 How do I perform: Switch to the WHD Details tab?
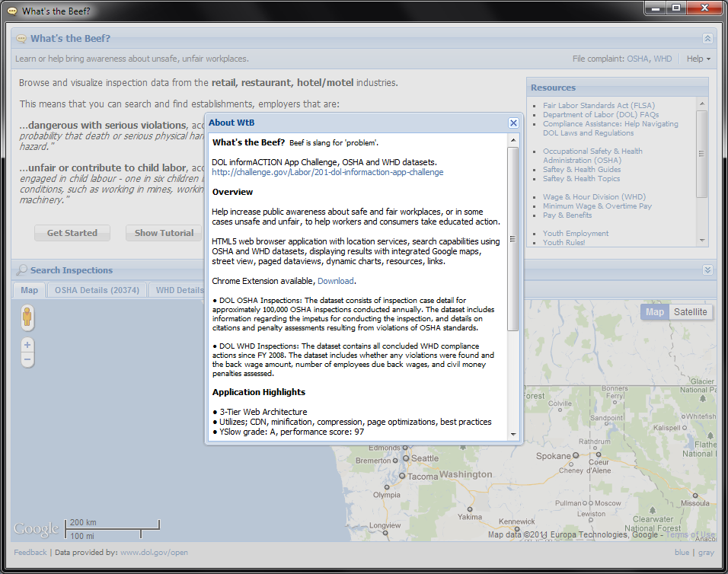(179, 290)
